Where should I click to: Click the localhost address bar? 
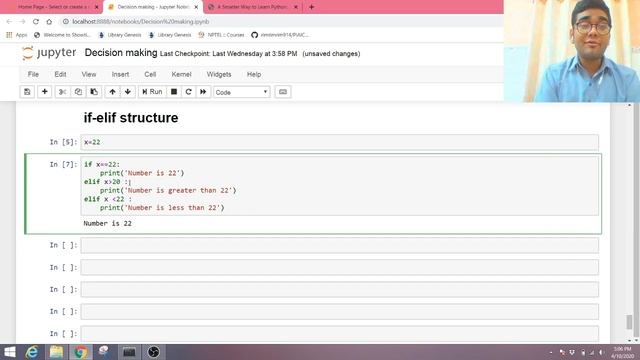[281, 21]
